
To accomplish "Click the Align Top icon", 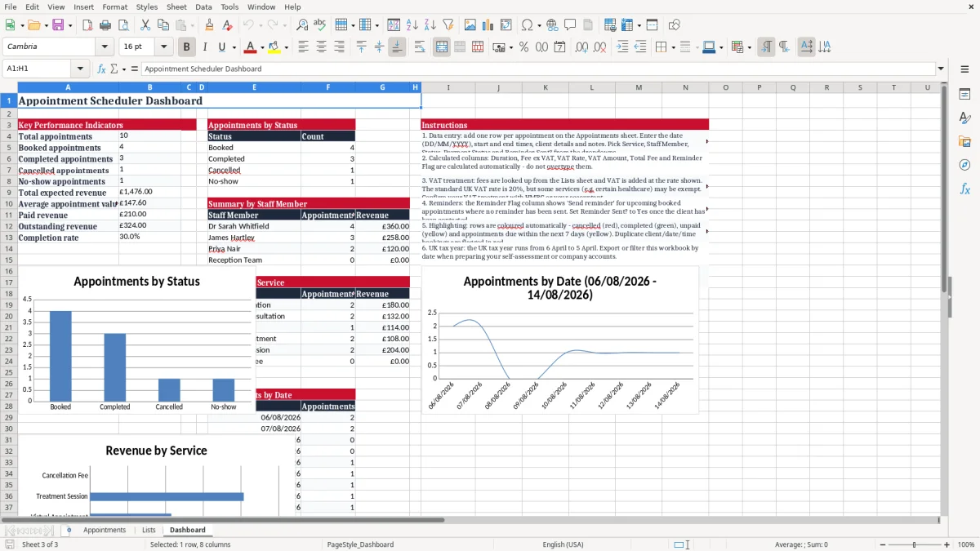I will [x=362, y=47].
